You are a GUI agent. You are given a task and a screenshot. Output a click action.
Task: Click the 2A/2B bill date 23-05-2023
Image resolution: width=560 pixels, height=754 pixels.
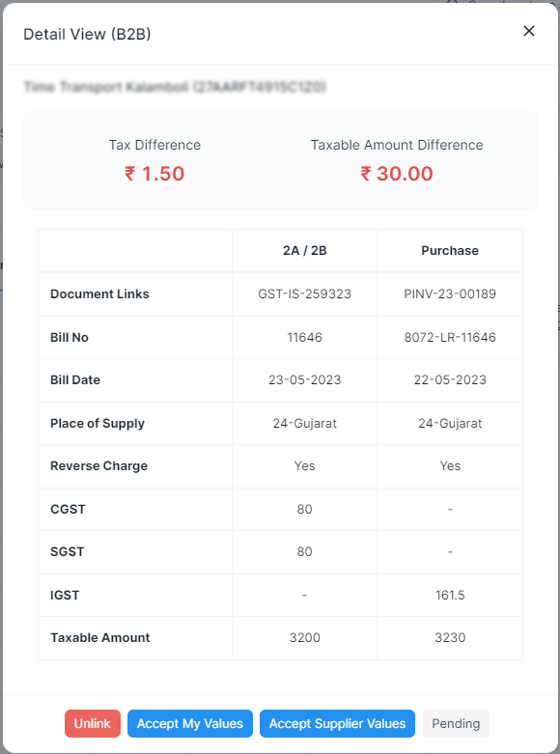pyautogui.click(x=304, y=379)
